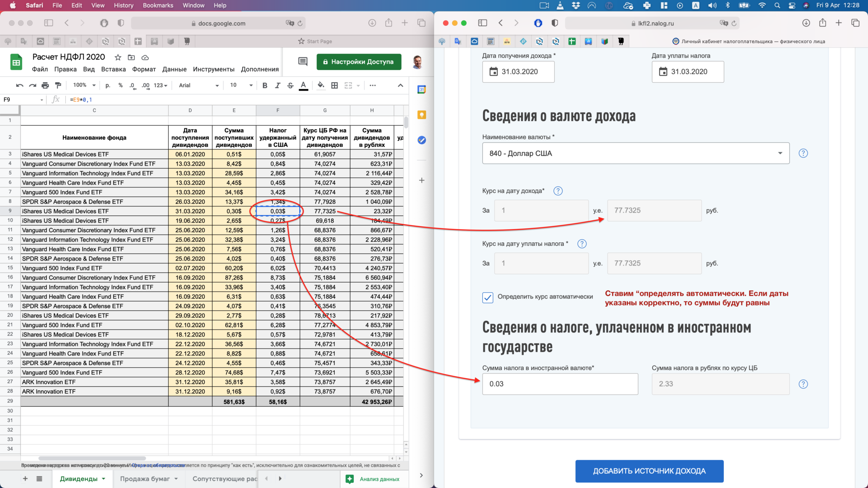Apply strikethrough formatting
Screen dimensions: 868x488
tap(290, 86)
